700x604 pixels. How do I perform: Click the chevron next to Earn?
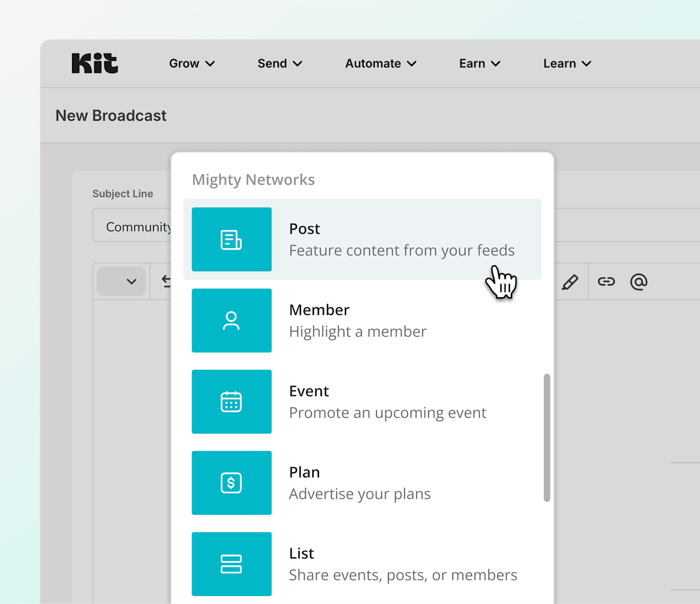click(x=495, y=64)
